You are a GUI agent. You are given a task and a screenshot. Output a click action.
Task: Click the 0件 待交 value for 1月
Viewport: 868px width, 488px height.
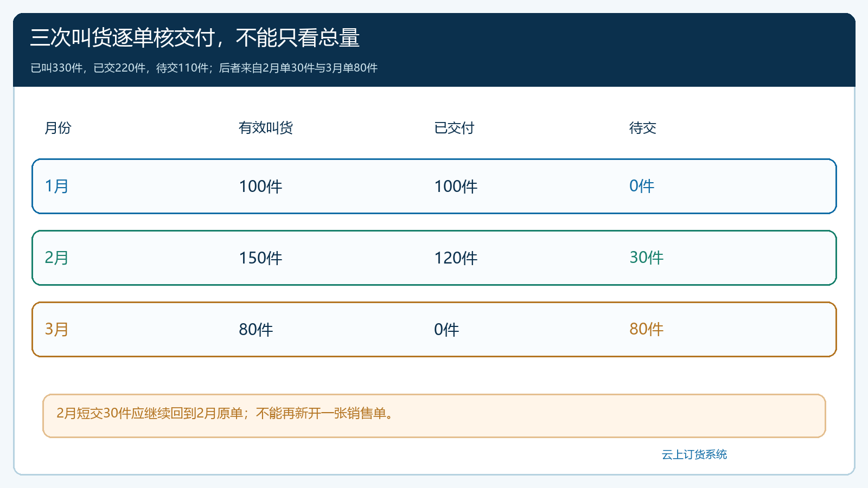tap(642, 186)
